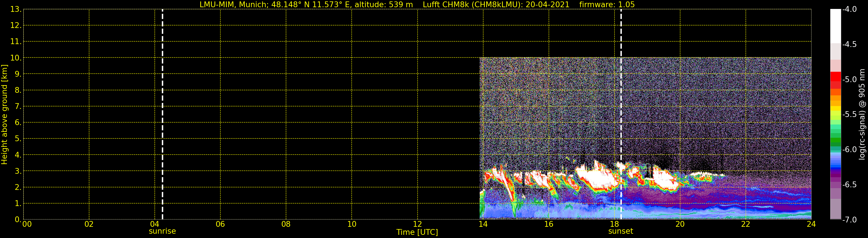
Task: Click the '12.' height tick label
Action: 16,25
